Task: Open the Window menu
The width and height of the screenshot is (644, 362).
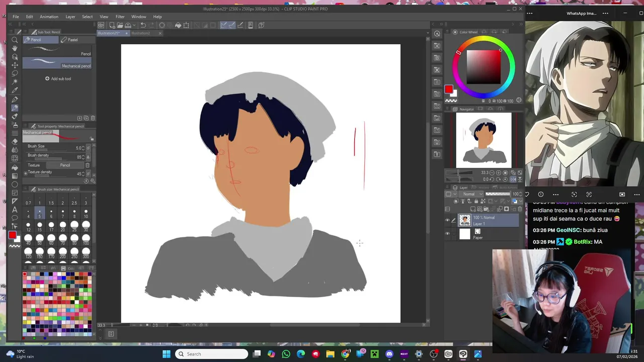Action: click(x=139, y=17)
